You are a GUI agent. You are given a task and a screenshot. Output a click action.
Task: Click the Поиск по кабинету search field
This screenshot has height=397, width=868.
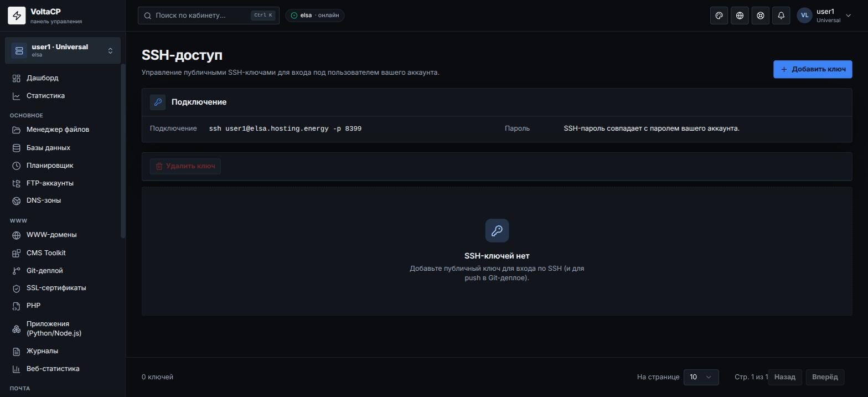pos(209,16)
